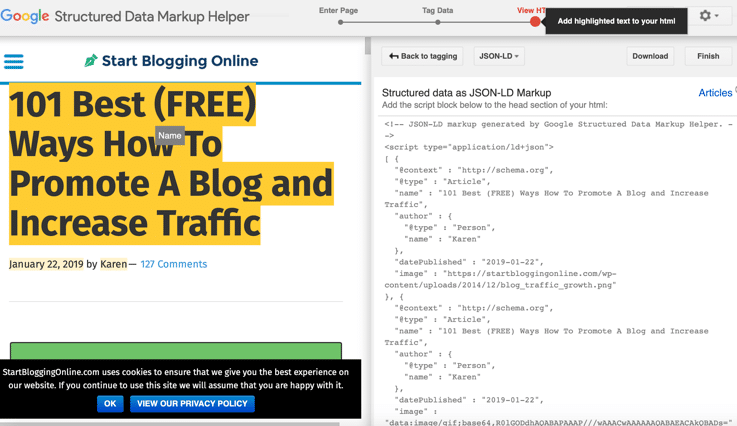This screenshot has width=737, height=426.
Task: Click OK on the cookie notice
Action: pyautogui.click(x=110, y=403)
